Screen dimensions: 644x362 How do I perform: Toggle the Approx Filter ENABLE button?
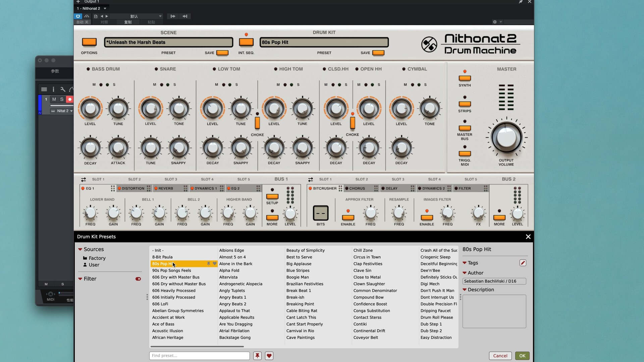(x=348, y=218)
